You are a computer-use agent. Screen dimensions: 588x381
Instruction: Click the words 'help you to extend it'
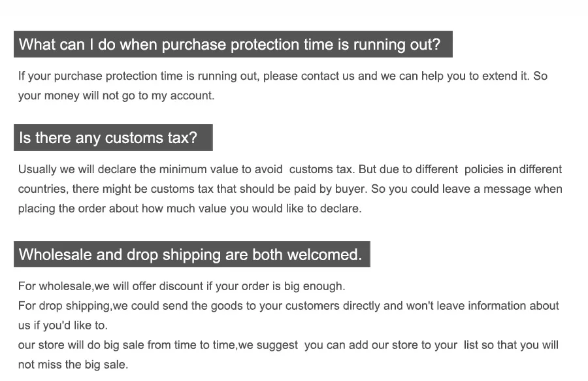tap(475, 76)
